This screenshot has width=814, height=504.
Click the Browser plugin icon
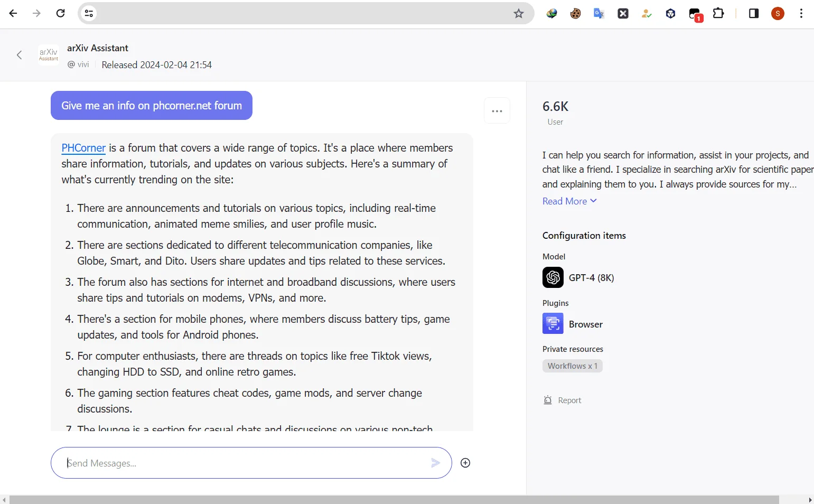tap(553, 323)
